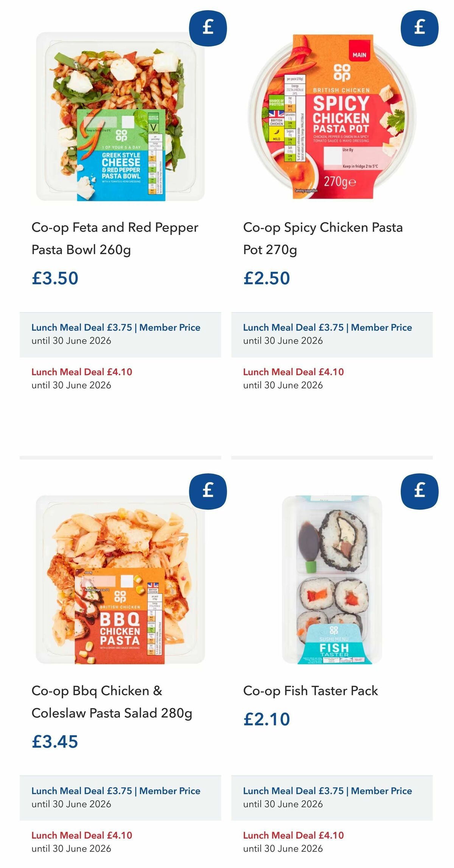This screenshot has width=454, height=868.
Task: Click the Fish Taster Pack sushi photo
Action: 333,586
